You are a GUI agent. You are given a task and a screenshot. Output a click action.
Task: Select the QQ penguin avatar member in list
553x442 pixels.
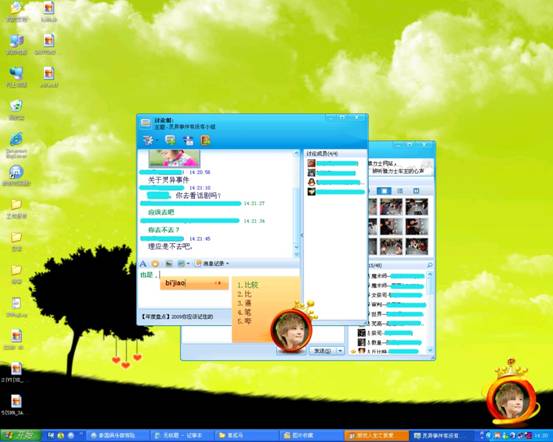336,182
